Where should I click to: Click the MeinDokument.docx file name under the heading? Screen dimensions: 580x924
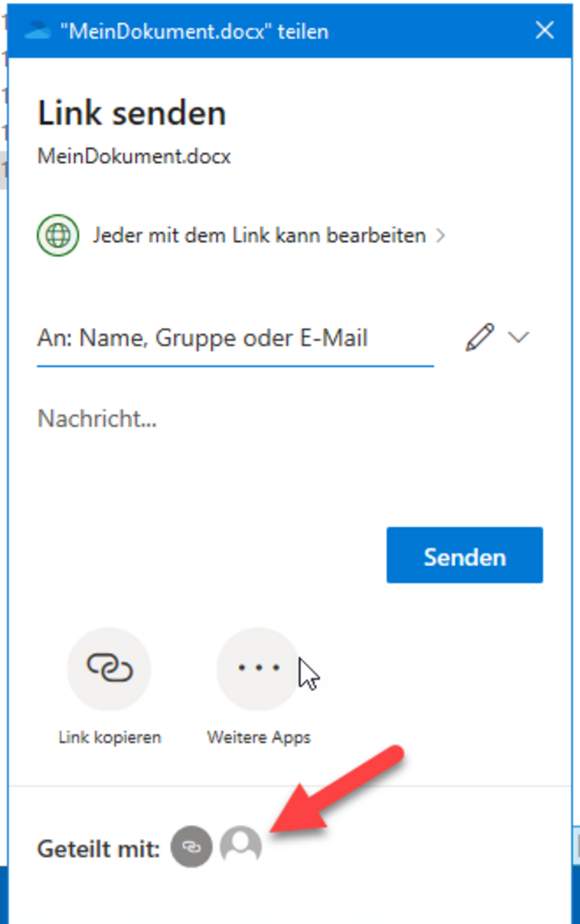click(134, 157)
